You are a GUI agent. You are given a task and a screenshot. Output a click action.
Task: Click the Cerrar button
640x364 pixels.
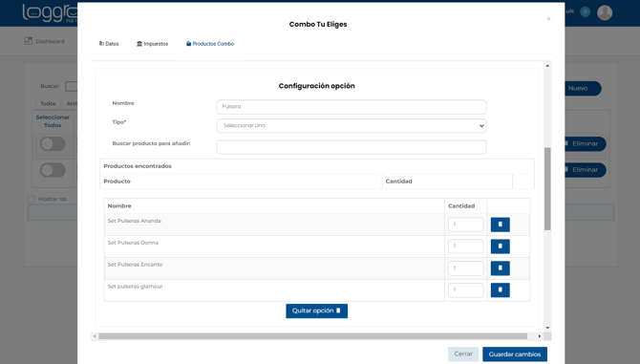pos(463,354)
